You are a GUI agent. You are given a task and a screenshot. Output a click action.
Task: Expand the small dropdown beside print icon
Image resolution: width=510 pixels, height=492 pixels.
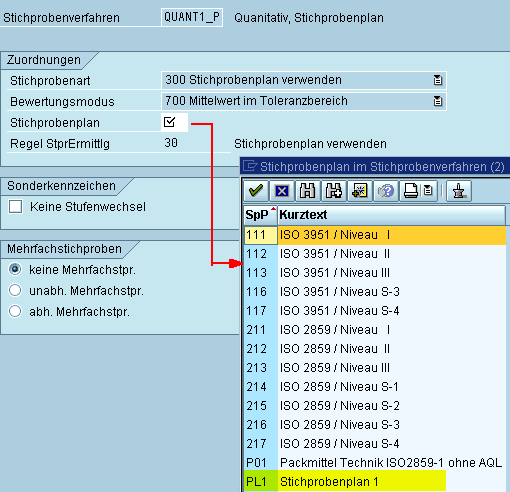(x=428, y=191)
